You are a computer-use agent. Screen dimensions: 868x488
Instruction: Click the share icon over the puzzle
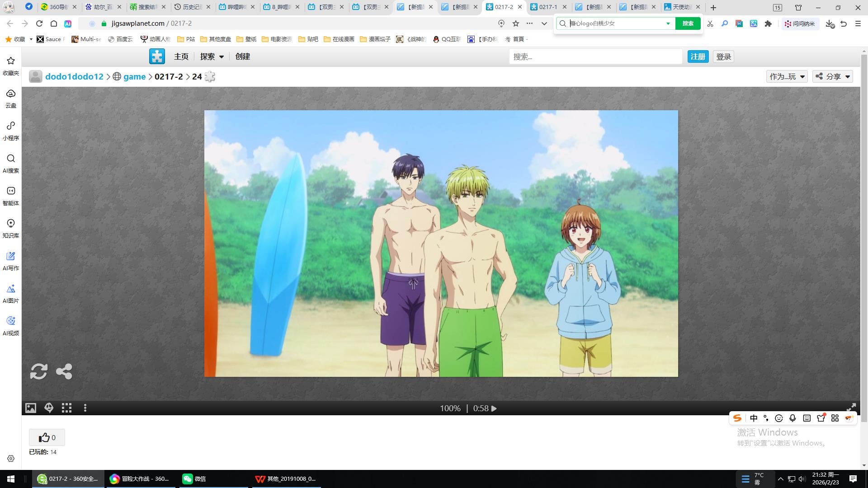pyautogui.click(x=64, y=371)
